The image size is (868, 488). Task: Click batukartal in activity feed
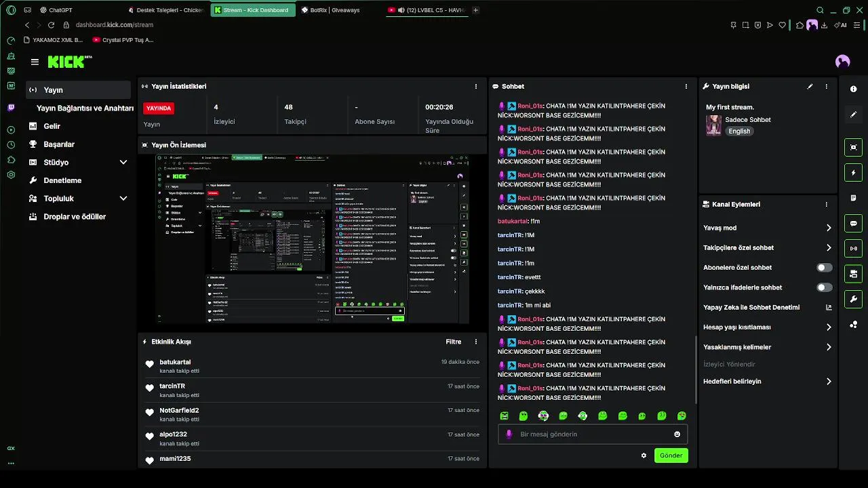click(175, 363)
